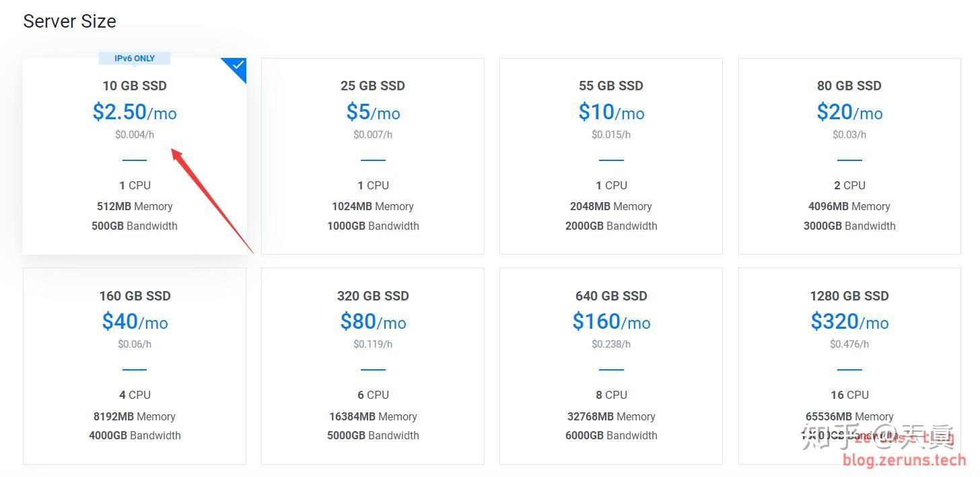Select the 640 GB SSD $160/mo plan

click(611, 366)
